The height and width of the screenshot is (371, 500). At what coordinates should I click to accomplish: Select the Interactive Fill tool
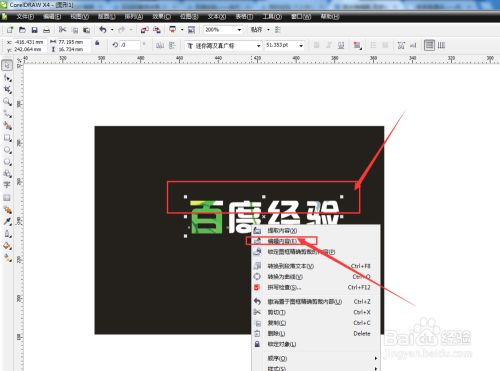[7, 258]
